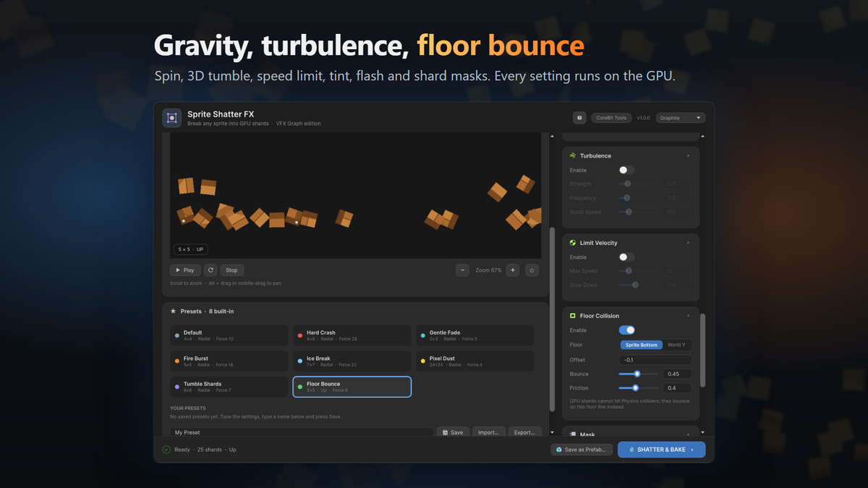
Task: Enable the Turbulence toggle
Action: click(x=626, y=170)
